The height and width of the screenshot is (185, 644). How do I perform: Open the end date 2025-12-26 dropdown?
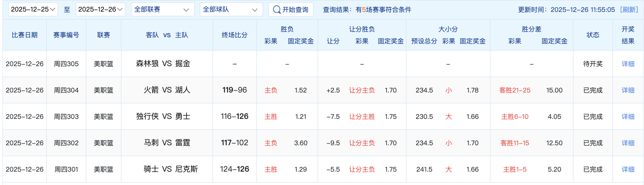coord(100,9)
